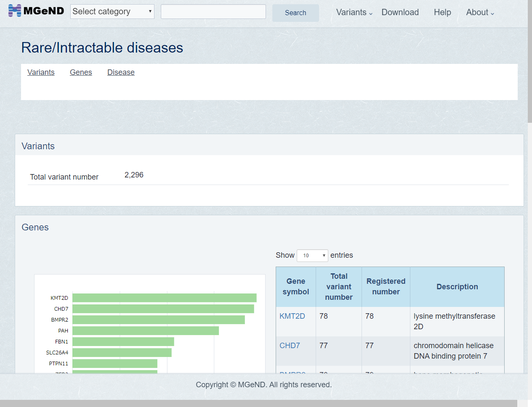
Task: Sort table by Description column
Action: [x=457, y=287]
